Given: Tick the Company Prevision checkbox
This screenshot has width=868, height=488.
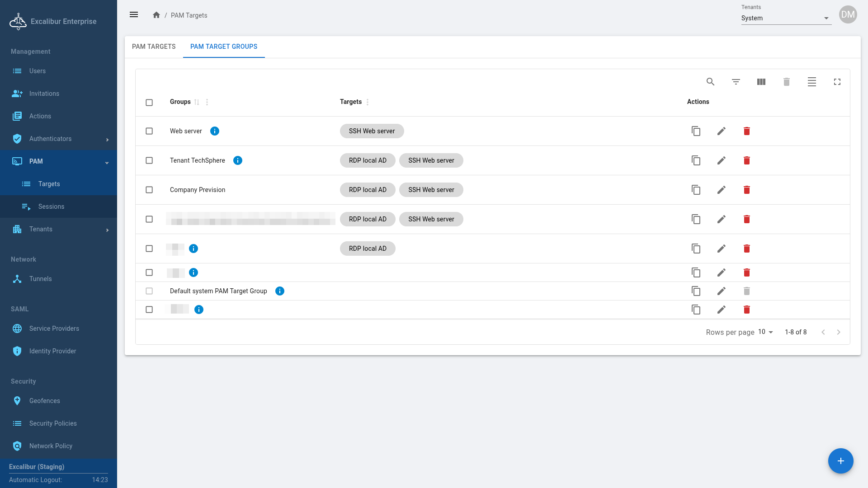Looking at the screenshot, I should click(149, 190).
